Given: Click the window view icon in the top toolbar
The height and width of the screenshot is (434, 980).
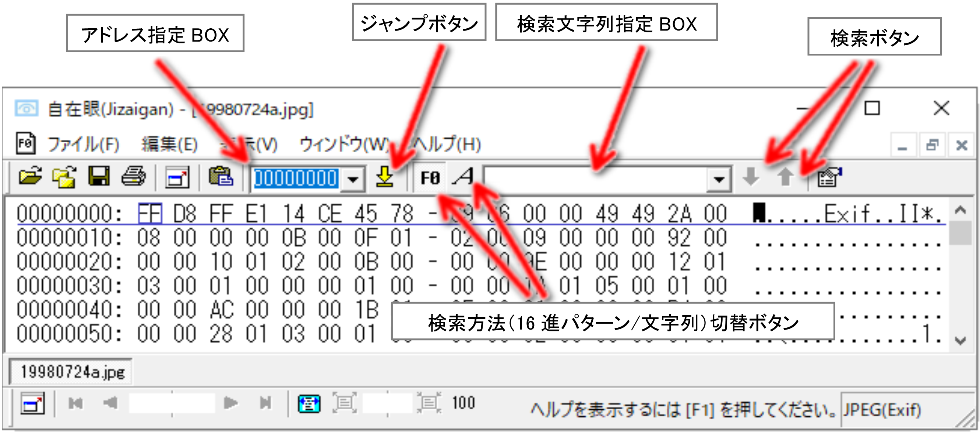Looking at the screenshot, I should click(177, 178).
